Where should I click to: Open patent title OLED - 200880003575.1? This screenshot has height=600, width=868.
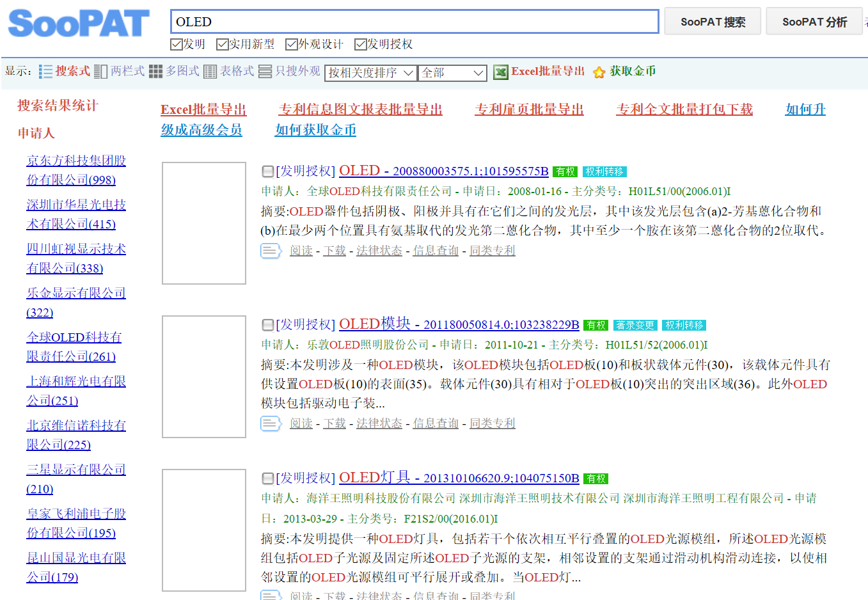pyautogui.click(x=443, y=171)
